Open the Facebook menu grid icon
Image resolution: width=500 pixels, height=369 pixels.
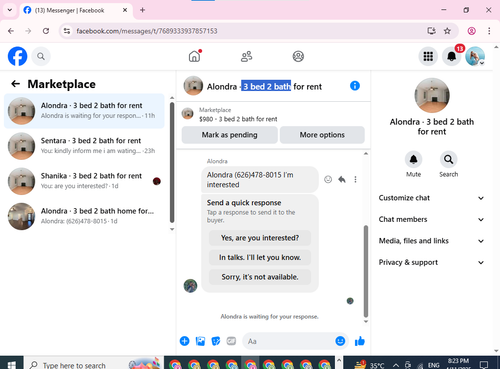pyautogui.click(x=428, y=56)
